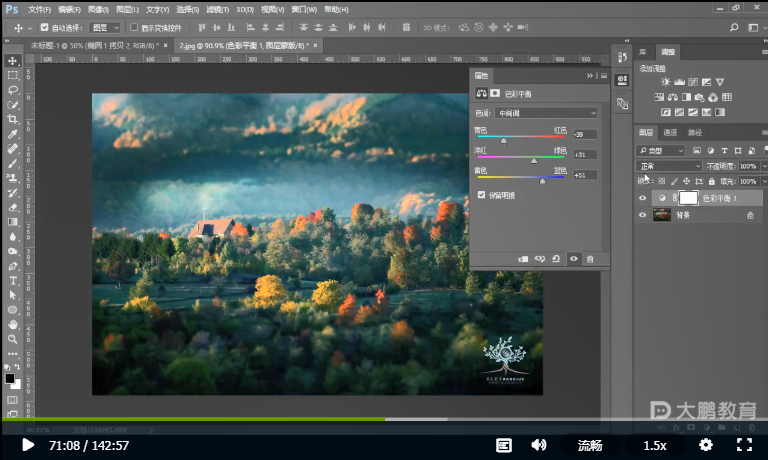Image resolution: width=768 pixels, height=460 pixels.
Task: Click the video player settings gear
Action: coord(706,445)
